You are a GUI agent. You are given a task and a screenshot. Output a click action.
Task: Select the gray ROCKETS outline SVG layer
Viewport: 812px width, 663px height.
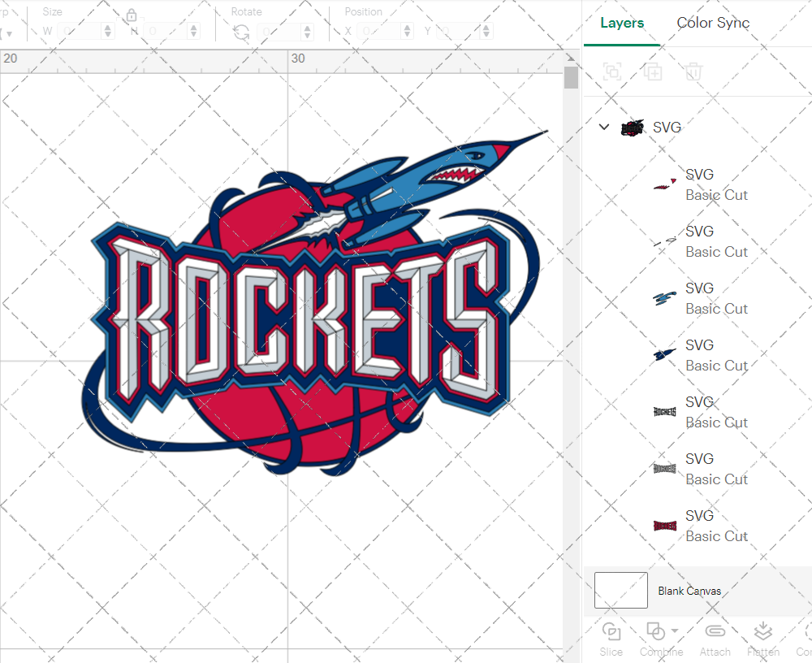(702, 469)
